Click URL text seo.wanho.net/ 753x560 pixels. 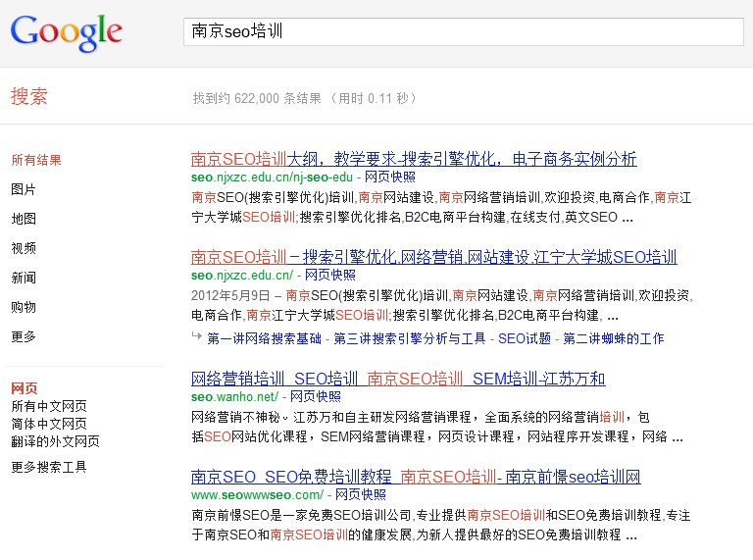[x=234, y=396]
